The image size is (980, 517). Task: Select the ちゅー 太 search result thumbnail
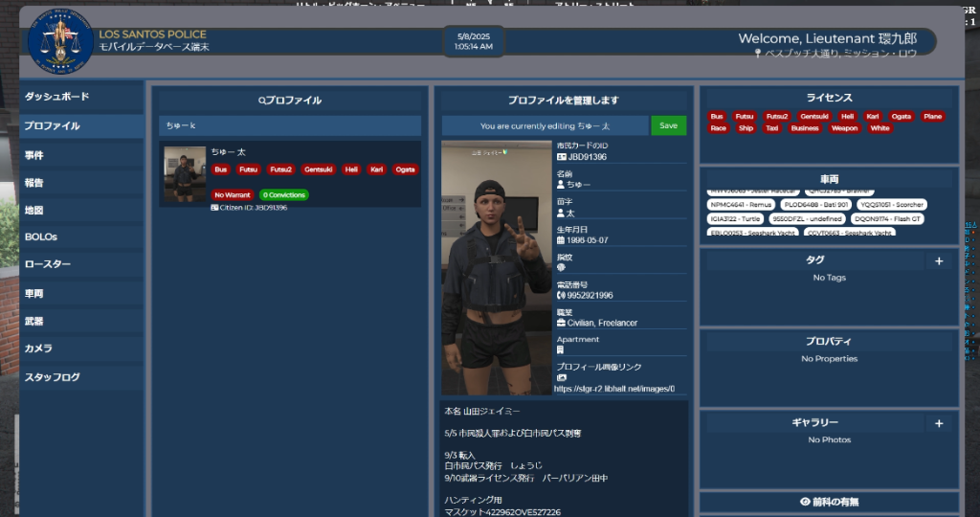(x=185, y=174)
